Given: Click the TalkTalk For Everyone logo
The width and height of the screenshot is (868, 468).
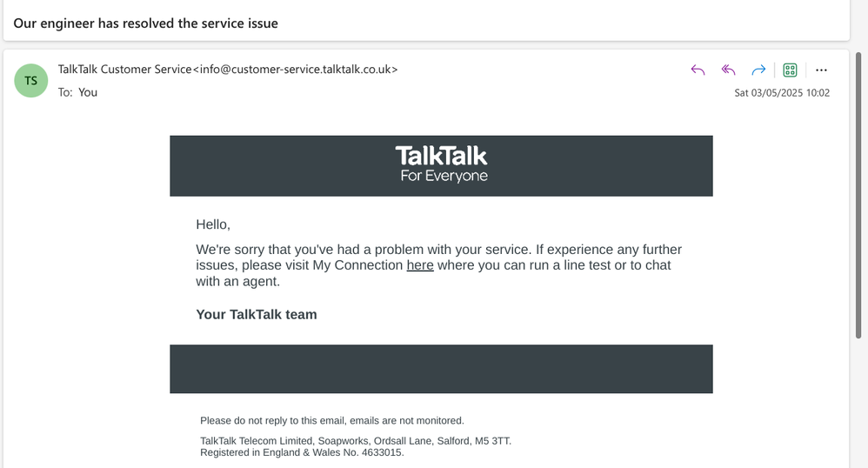Looking at the screenshot, I should click(442, 165).
